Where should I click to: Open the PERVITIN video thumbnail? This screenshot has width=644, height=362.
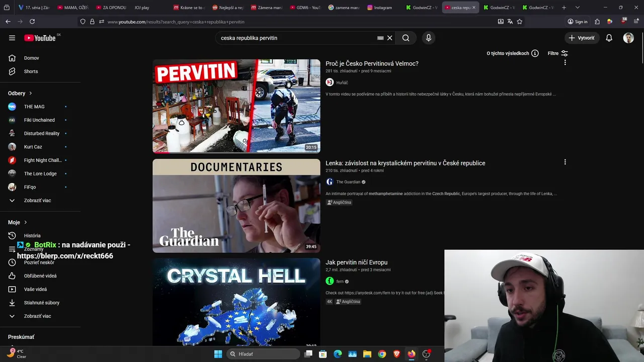[236, 106]
